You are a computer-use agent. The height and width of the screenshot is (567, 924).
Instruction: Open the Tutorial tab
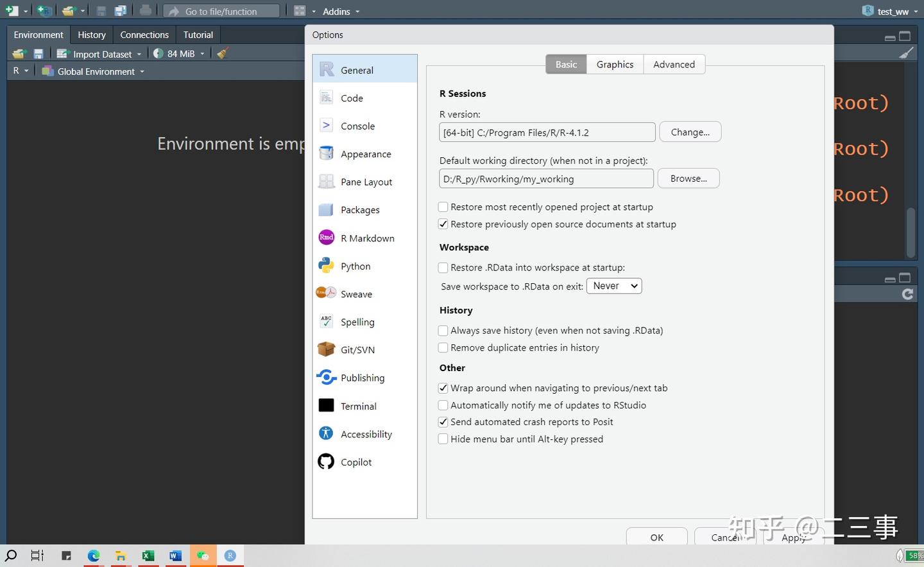(198, 35)
